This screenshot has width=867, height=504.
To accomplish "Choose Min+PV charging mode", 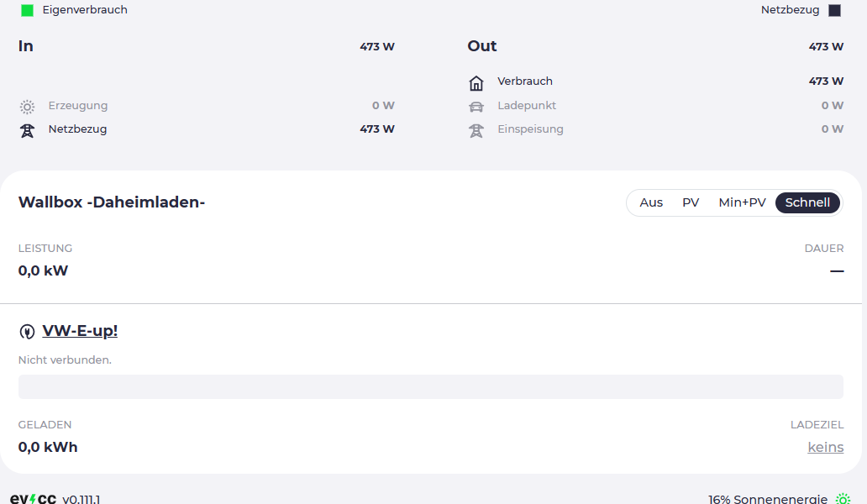I will (x=742, y=202).
